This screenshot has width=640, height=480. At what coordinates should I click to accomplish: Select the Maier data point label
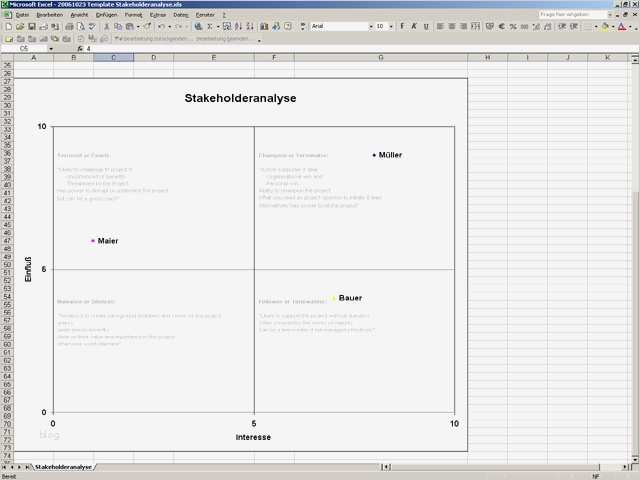tap(108, 241)
